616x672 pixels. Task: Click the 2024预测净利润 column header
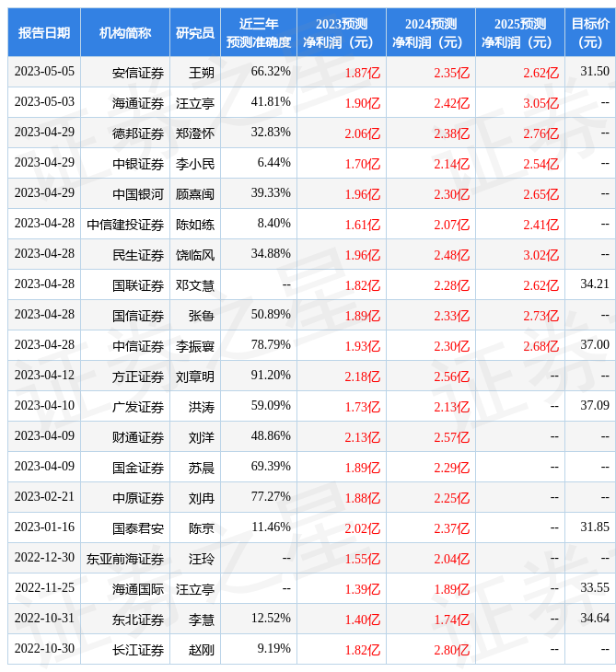pos(431,32)
